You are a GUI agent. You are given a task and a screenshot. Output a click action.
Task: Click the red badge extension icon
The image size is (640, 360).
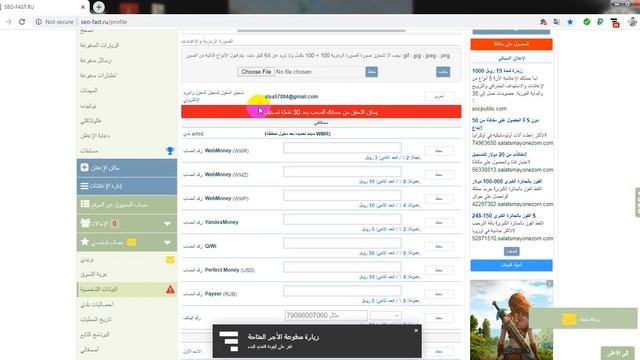[x=615, y=23]
